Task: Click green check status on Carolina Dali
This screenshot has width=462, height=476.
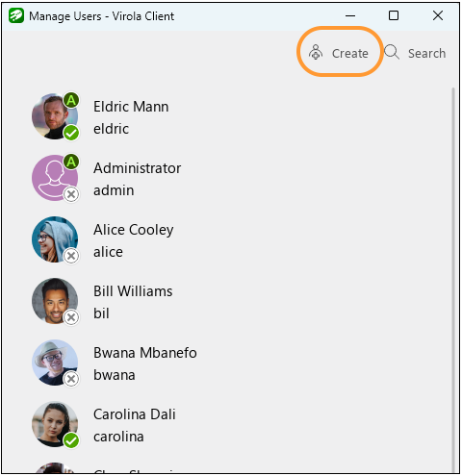Action: 71,440
